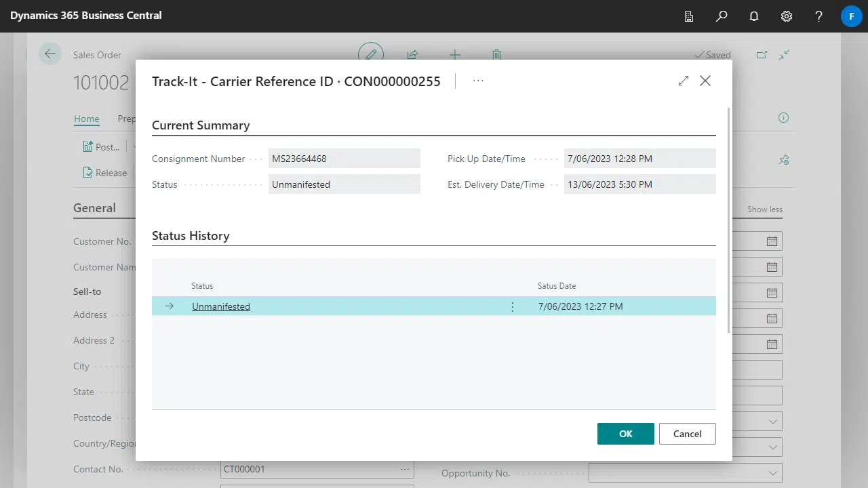Open notifications bell icon

click(x=754, y=16)
